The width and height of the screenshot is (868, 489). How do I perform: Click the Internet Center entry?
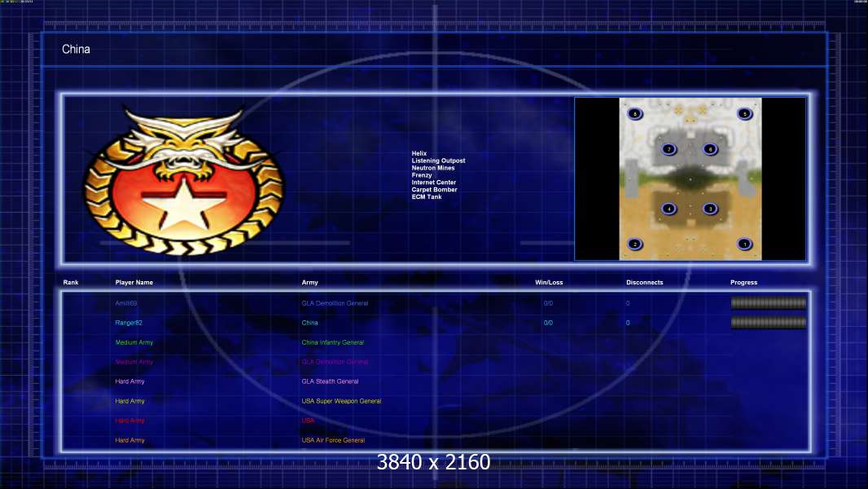point(434,183)
